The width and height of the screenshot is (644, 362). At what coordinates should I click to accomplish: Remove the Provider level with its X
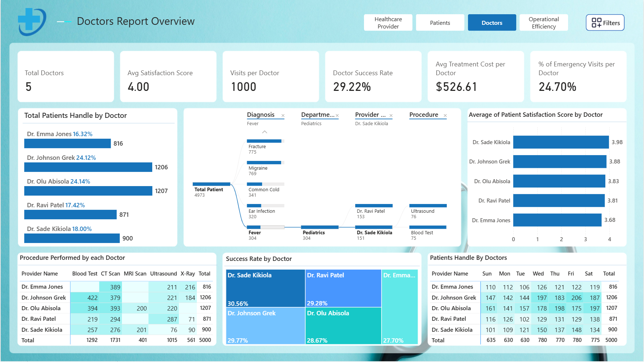tap(391, 116)
